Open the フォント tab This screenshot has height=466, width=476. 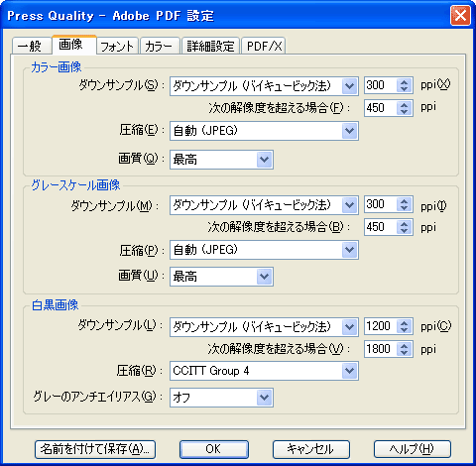pos(117,46)
